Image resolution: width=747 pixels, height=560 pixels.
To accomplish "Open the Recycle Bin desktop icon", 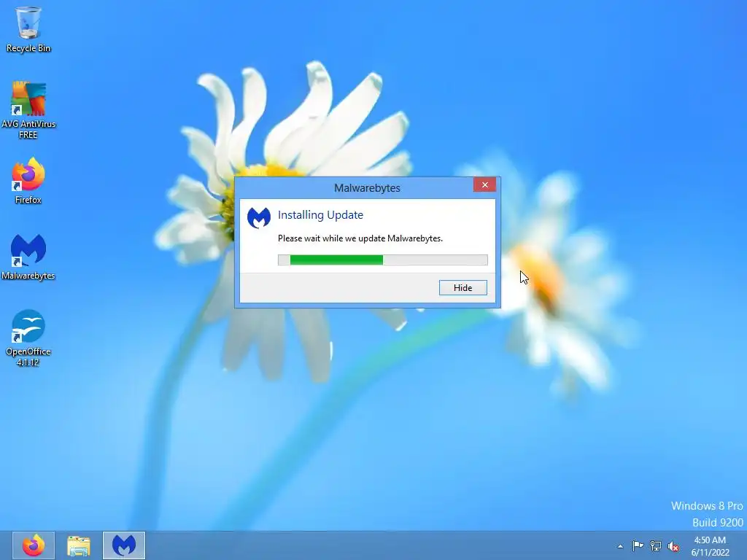I will click(28, 29).
